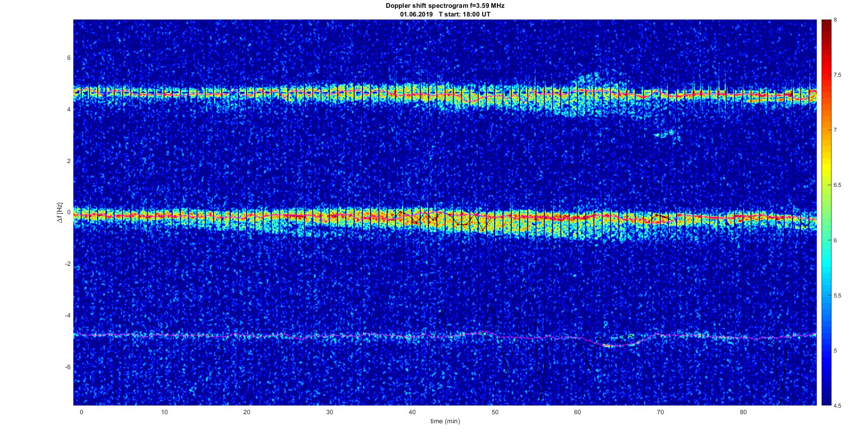The height and width of the screenshot is (435, 868).
Task: Click x-axis tick label '20'
Action: pyautogui.click(x=247, y=412)
